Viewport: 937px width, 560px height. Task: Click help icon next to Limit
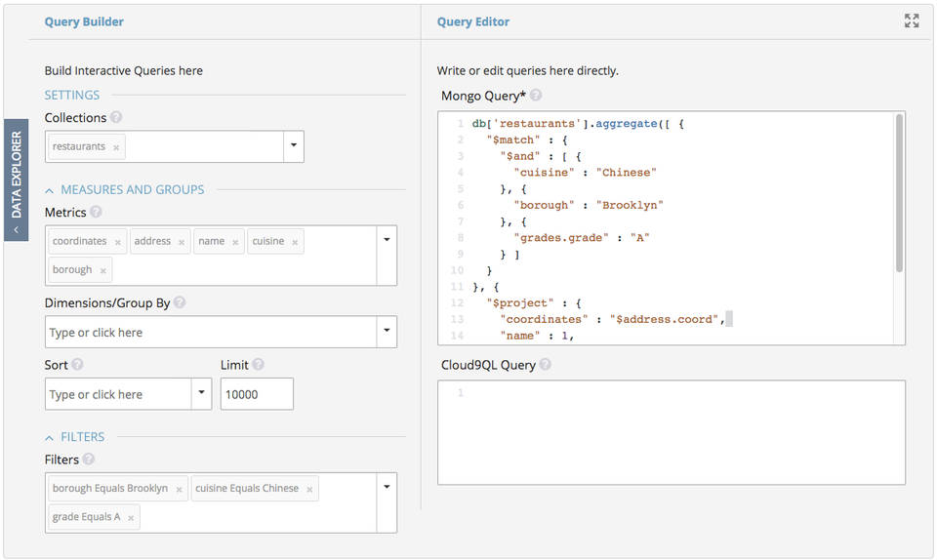coord(258,365)
